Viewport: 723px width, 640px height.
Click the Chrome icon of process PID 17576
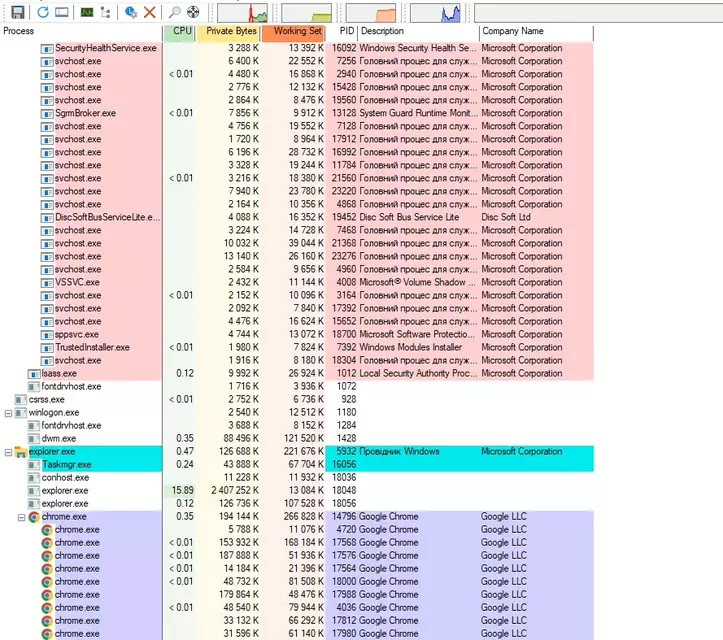pyautogui.click(x=47, y=556)
